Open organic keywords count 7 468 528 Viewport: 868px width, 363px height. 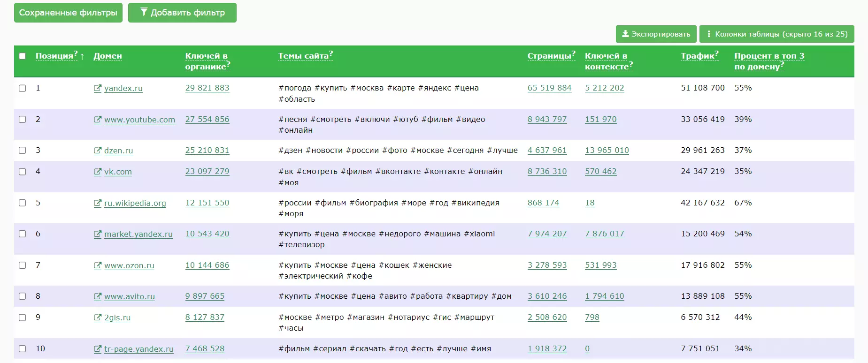pos(205,348)
